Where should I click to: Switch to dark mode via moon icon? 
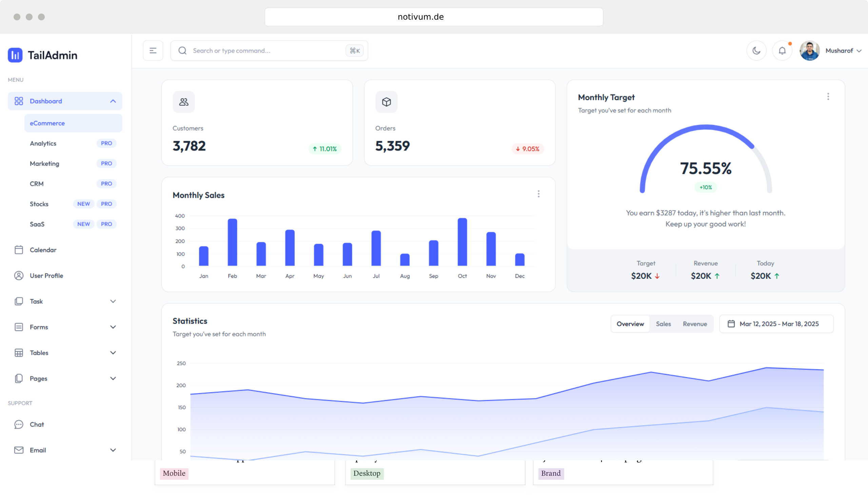click(x=756, y=51)
